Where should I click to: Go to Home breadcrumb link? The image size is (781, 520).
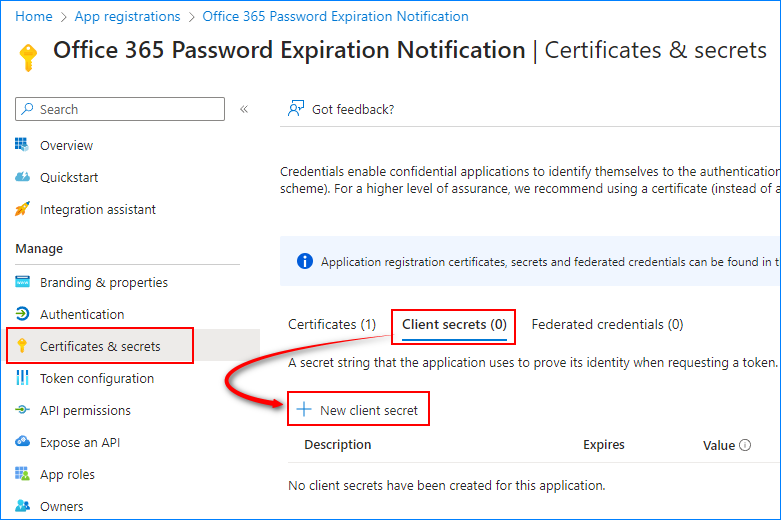33,16
